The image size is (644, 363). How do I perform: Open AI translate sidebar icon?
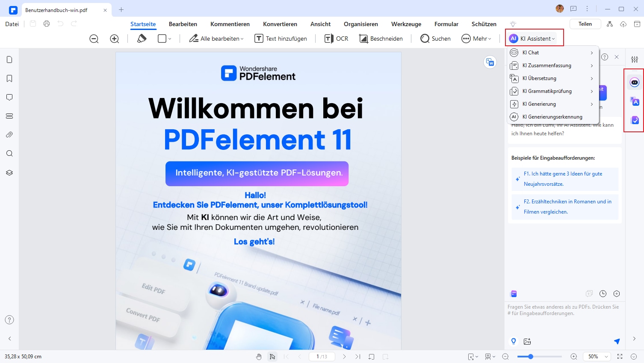[x=635, y=101]
